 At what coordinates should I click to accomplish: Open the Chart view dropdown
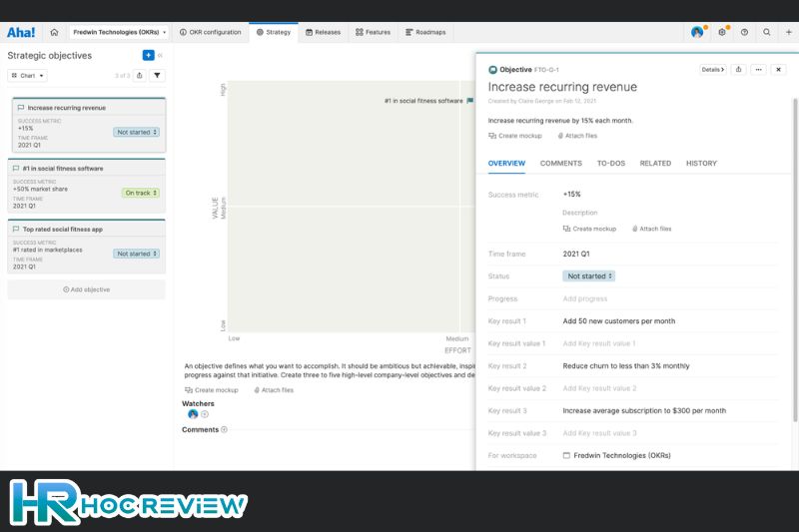click(28, 75)
